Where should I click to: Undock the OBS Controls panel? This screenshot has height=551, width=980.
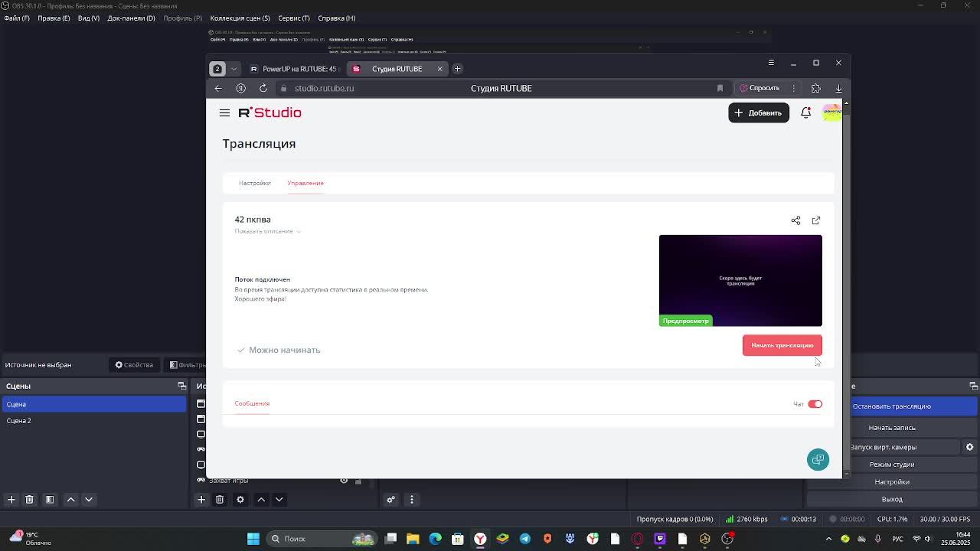coord(974,386)
